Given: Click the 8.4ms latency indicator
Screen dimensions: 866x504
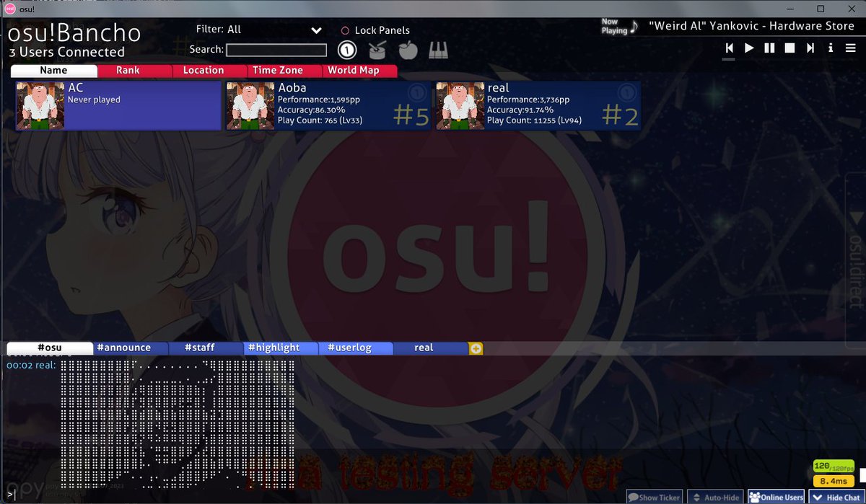Looking at the screenshot, I should point(834,481).
